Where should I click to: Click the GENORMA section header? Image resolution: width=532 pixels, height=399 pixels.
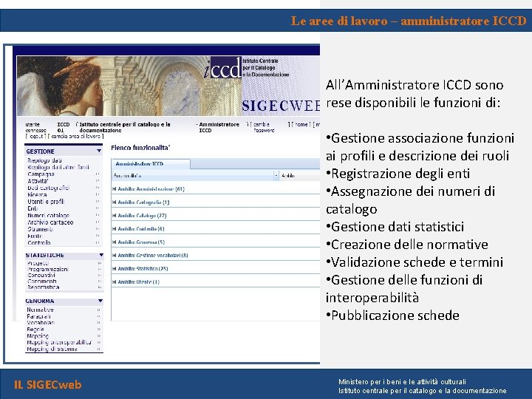(x=64, y=301)
